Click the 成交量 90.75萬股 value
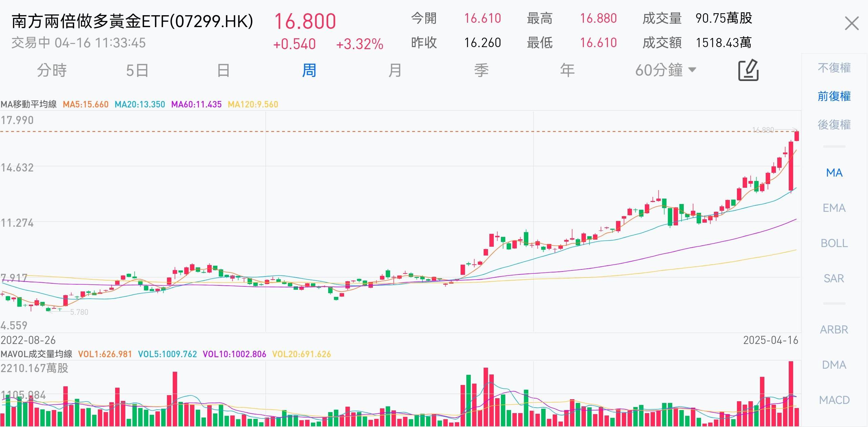 click(724, 18)
